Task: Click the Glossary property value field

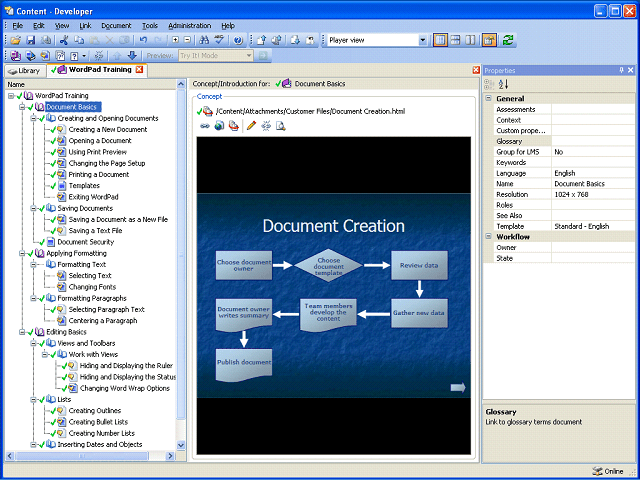Action: point(591,141)
